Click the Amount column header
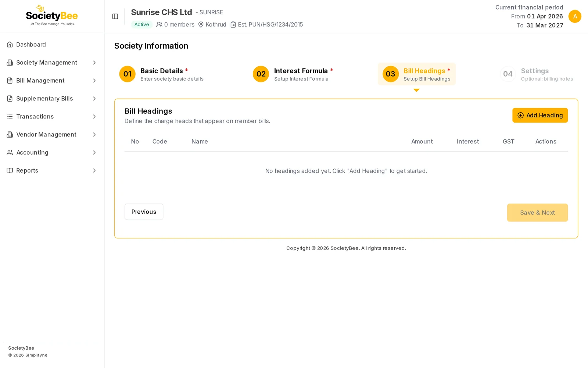Image resolution: width=588 pixels, height=368 pixels. (422, 142)
